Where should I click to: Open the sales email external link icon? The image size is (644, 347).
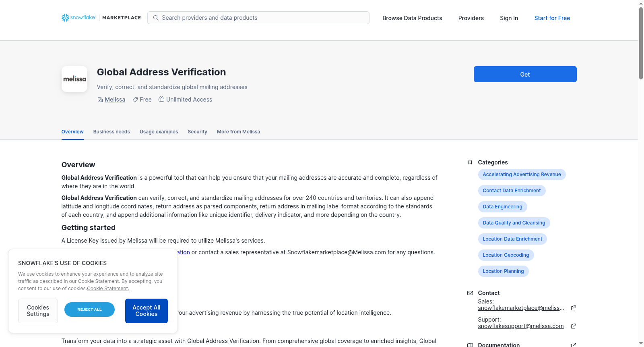(574, 308)
